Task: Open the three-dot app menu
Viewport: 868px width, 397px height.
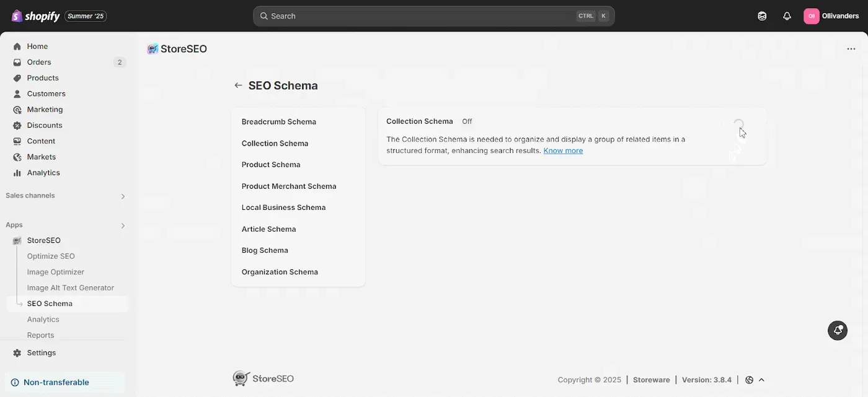Action: (851, 49)
